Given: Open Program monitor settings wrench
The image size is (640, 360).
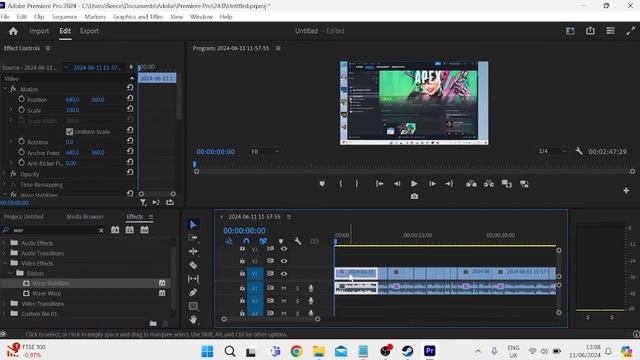Looking at the screenshot, I should [579, 151].
